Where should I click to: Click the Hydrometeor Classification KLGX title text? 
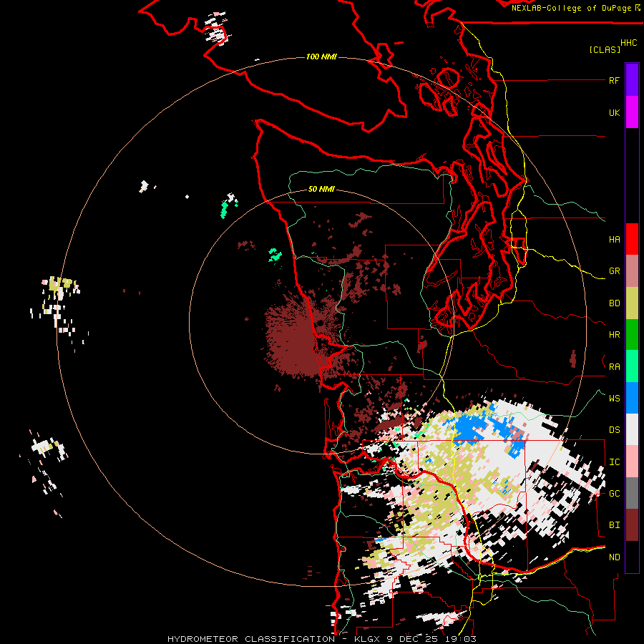(x=321, y=639)
